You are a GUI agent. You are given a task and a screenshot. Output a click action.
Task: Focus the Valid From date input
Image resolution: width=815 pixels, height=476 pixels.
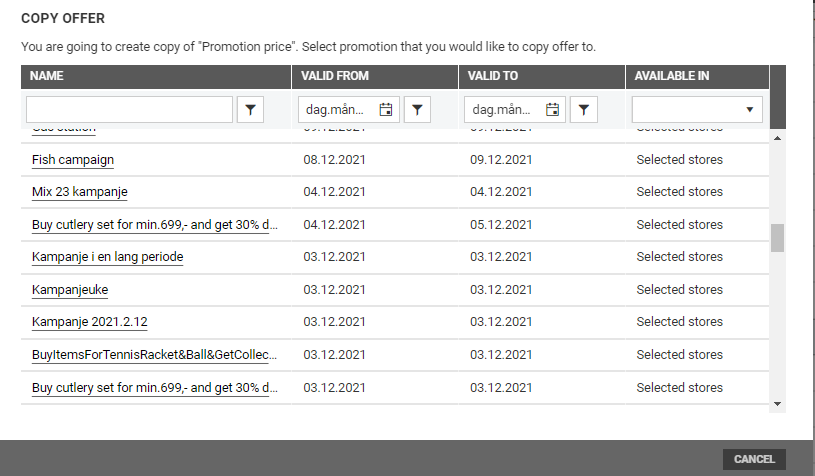click(335, 110)
